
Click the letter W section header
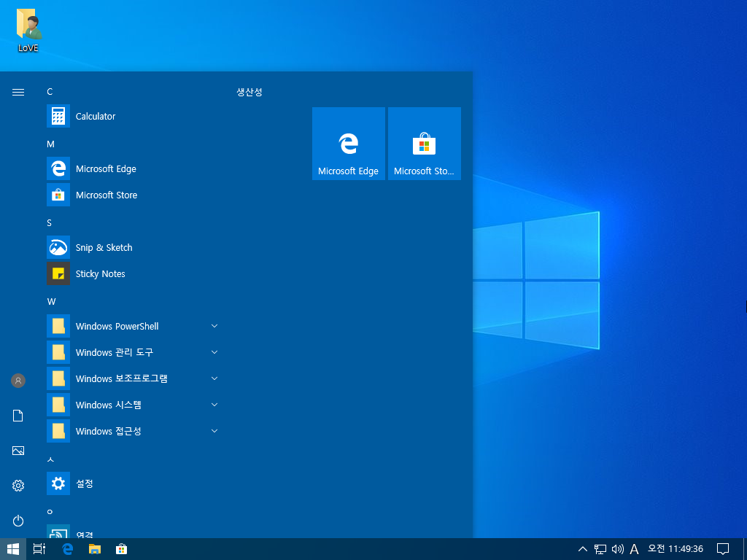point(52,301)
